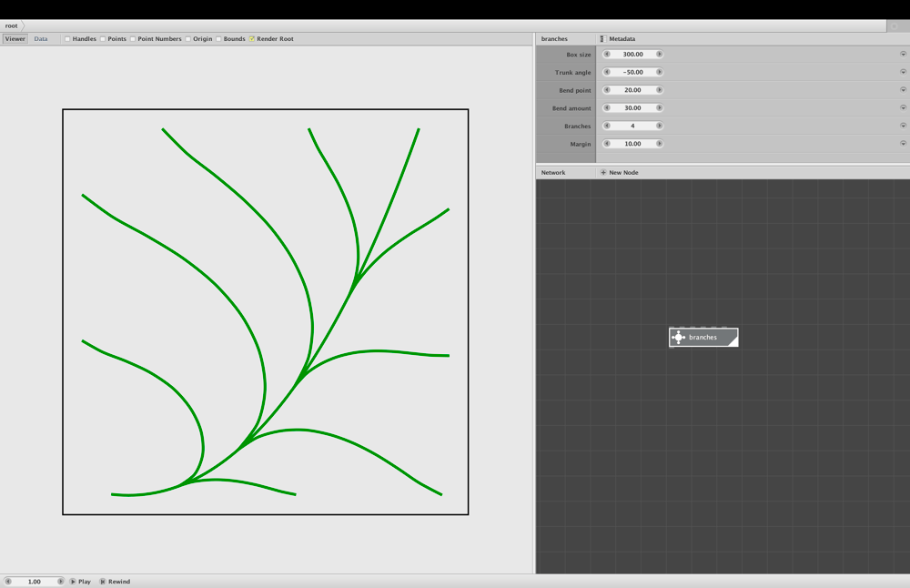This screenshot has height=588, width=910.
Task: Click the Bend point label
Action: (x=575, y=90)
